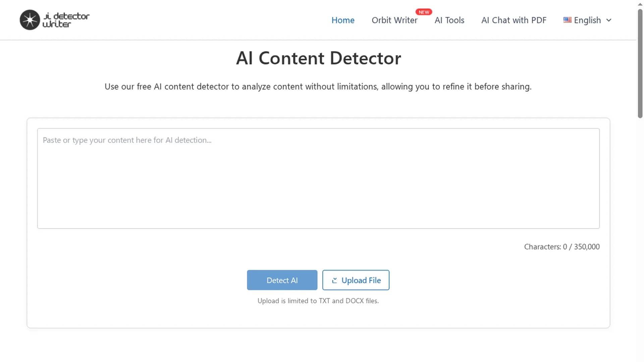The height and width of the screenshot is (362, 644).
Task: Click the page vertical scrollbar thumb
Action: 640,64
